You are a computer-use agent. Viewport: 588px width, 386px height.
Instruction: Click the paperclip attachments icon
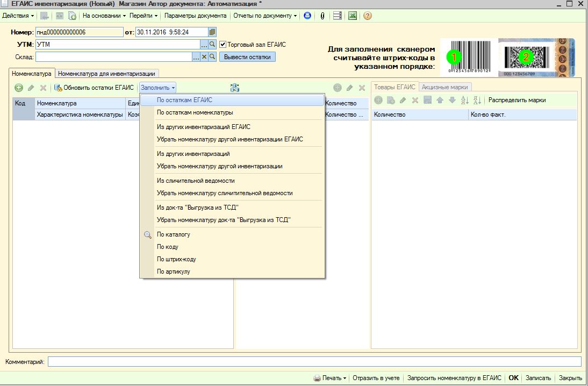point(322,16)
